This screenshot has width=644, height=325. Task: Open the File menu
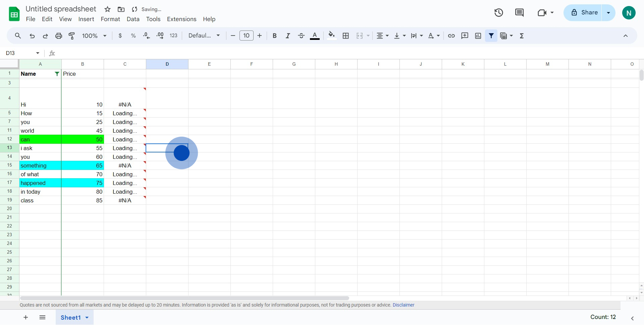[x=31, y=19]
